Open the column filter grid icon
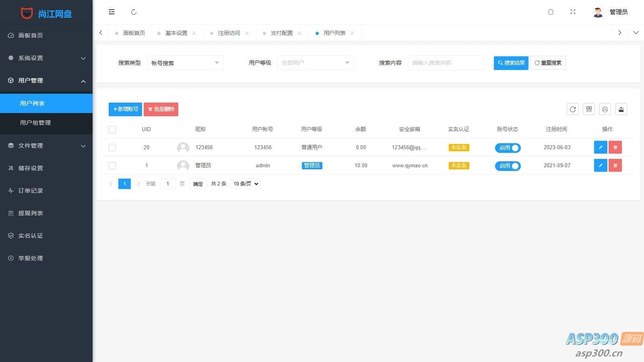The width and height of the screenshot is (644, 362). coord(589,109)
